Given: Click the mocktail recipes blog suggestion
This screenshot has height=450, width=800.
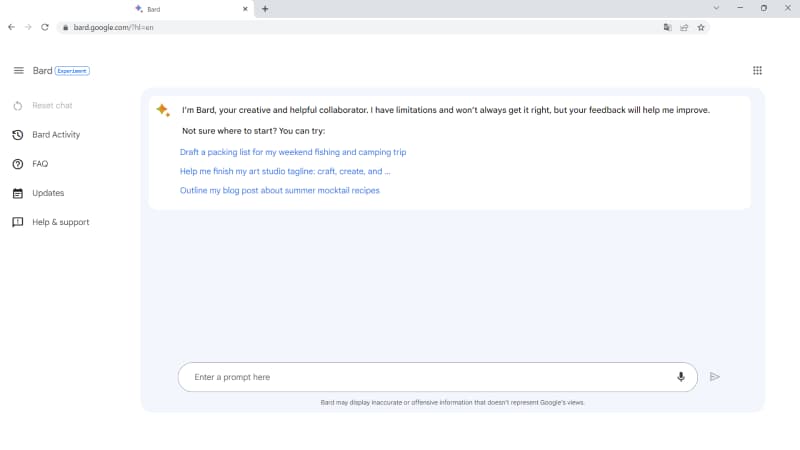Looking at the screenshot, I should [x=280, y=190].
